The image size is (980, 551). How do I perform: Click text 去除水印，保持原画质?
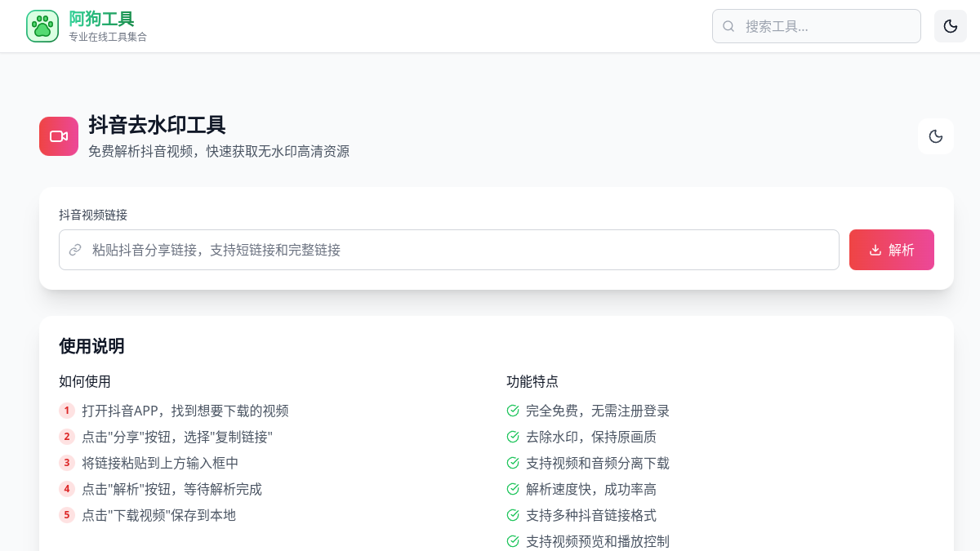(x=591, y=437)
